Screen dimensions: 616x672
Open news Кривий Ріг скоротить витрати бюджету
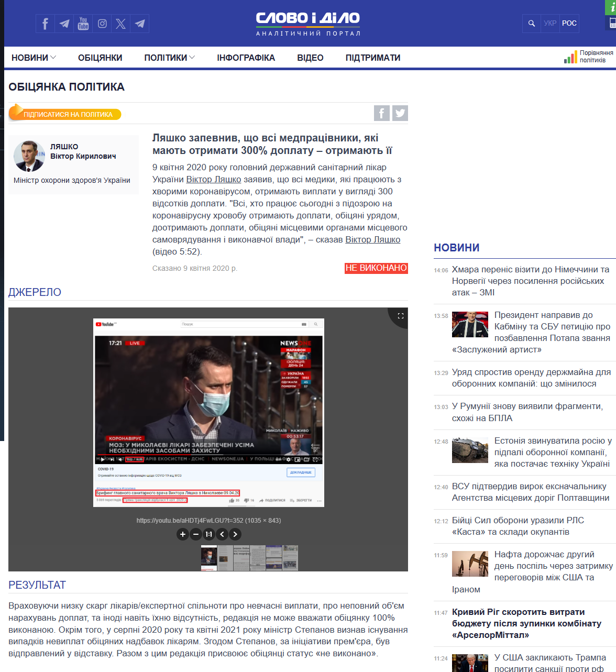[526, 623]
